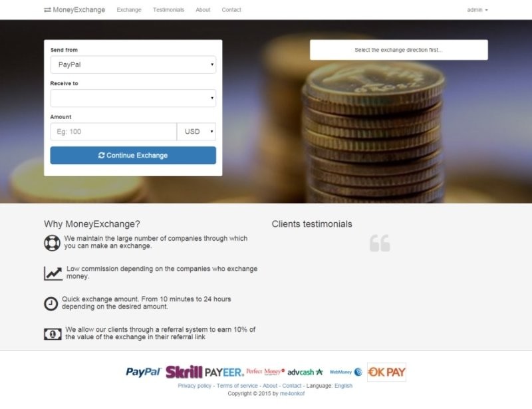Open the USD currency dropdown
The image size is (532, 409).
(196, 132)
